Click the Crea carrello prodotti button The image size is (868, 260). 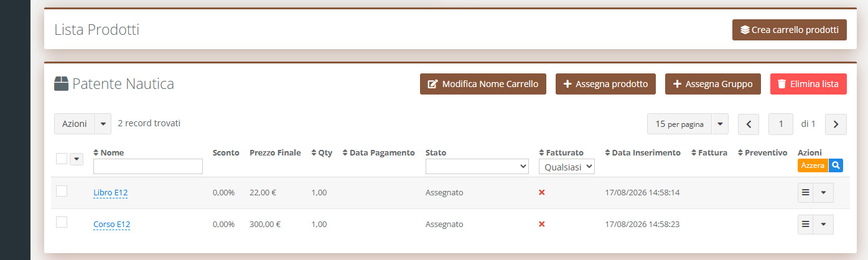coord(790,29)
